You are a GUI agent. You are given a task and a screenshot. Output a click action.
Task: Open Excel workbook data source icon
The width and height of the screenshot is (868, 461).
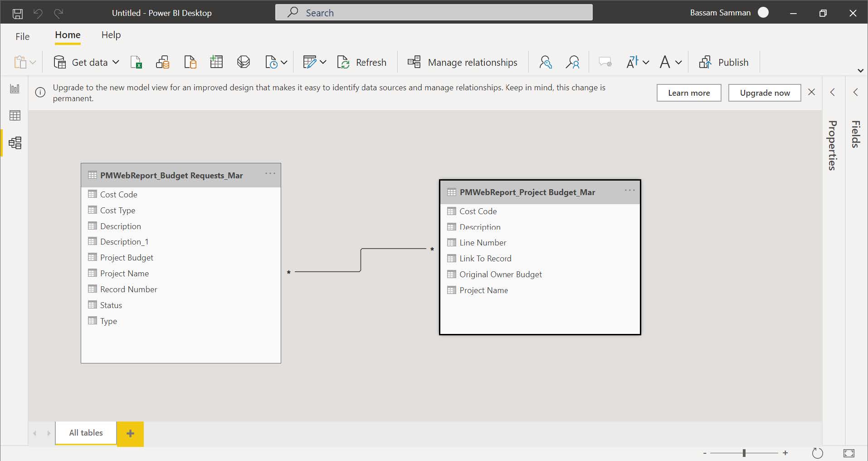click(136, 62)
